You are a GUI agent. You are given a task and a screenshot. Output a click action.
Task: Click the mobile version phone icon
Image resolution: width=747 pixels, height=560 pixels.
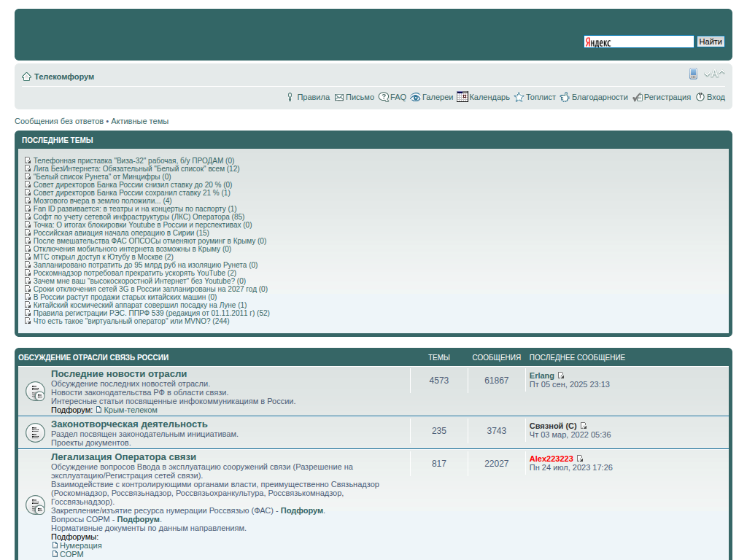pos(693,74)
